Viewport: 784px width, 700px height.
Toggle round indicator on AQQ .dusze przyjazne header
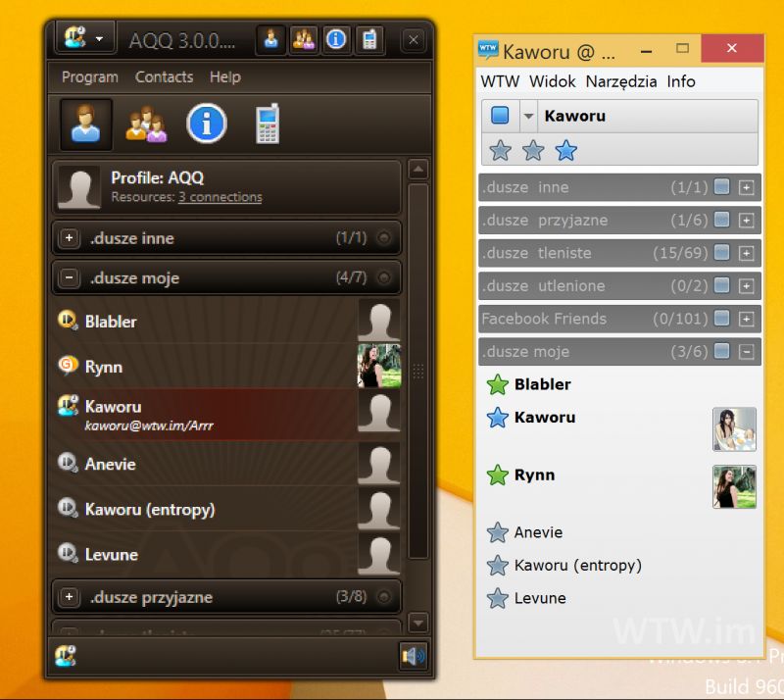tap(384, 596)
